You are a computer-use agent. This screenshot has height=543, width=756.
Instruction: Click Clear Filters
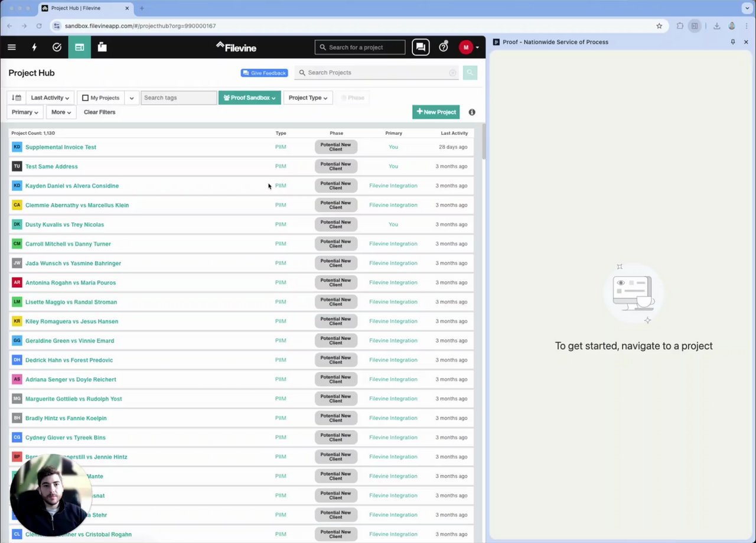pos(99,112)
